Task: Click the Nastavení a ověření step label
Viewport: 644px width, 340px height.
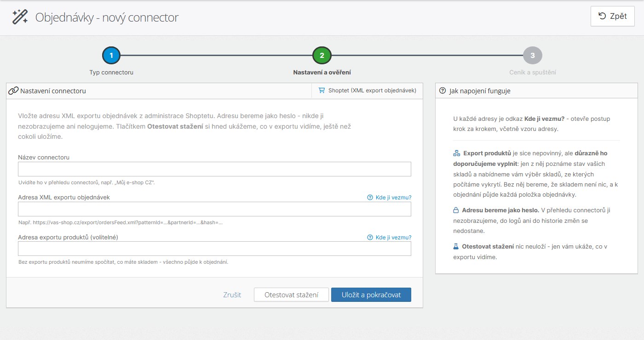Action: click(322, 73)
